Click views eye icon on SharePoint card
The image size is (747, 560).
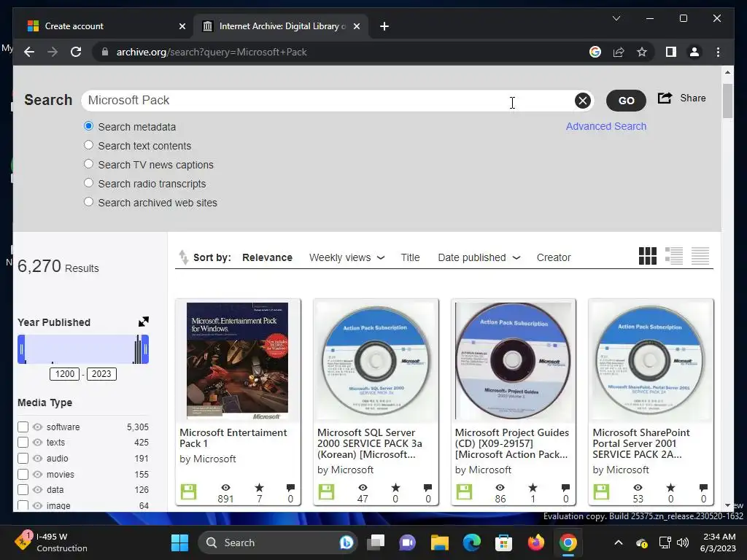[638, 488]
